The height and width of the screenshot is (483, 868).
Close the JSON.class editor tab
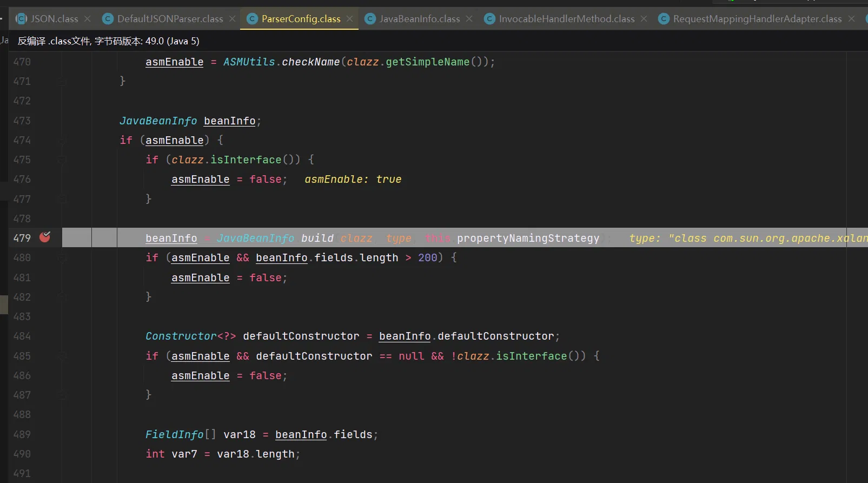87,19
